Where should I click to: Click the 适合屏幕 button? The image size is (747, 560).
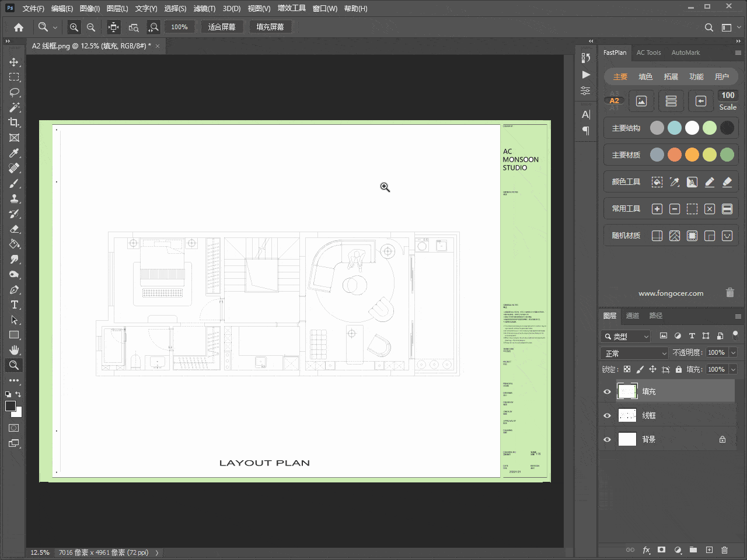(x=222, y=27)
